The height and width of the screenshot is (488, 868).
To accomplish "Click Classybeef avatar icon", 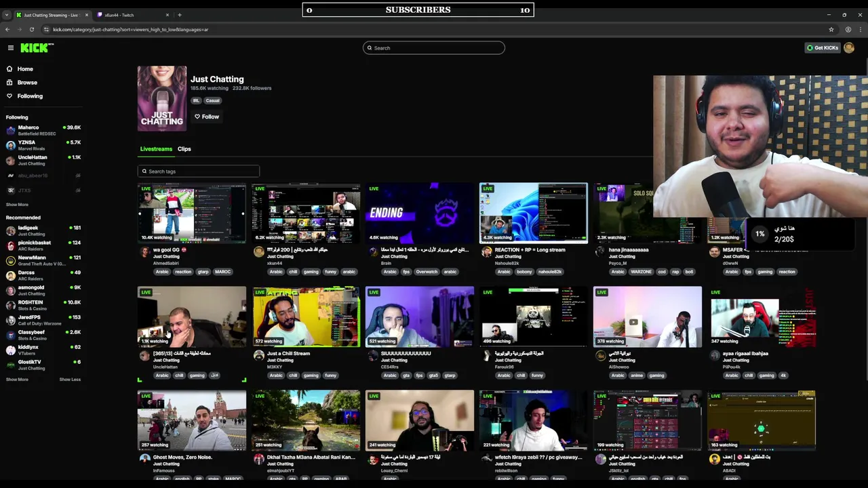I will click(x=10, y=335).
